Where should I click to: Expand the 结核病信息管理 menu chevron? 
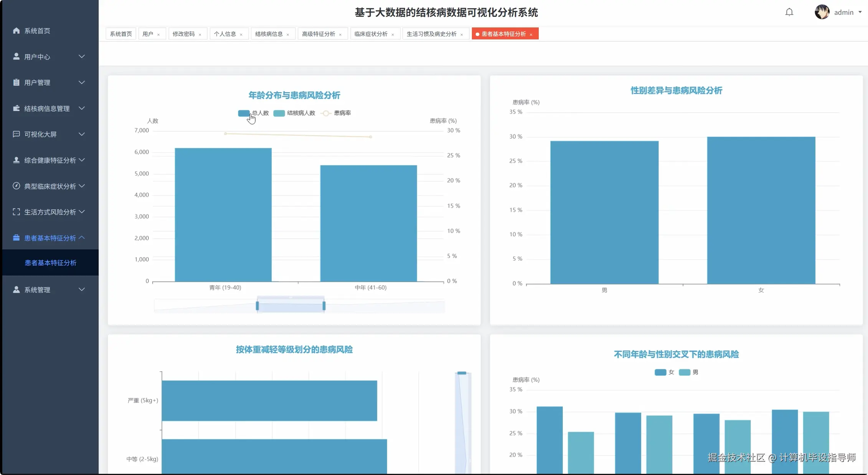82,108
